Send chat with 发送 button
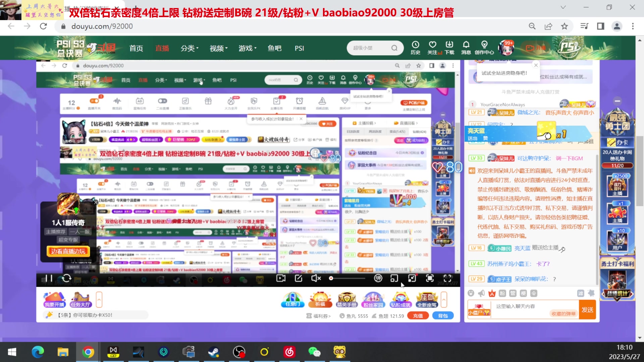644x362 pixels. tap(587, 310)
